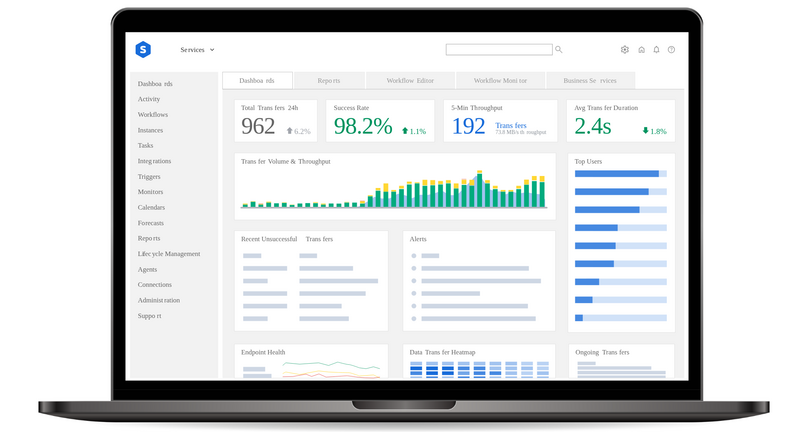
Task: Click the first alert bullet dot
Action: click(x=414, y=256)
